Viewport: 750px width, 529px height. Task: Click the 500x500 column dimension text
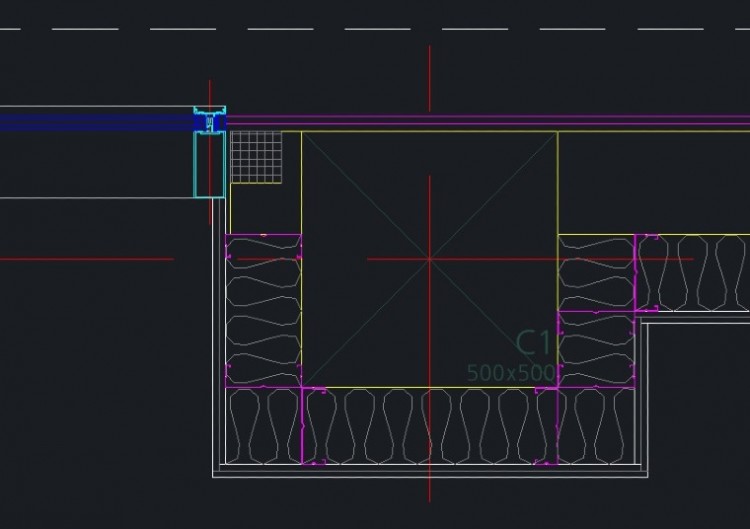pyautogui.click(x=511, y=373)
